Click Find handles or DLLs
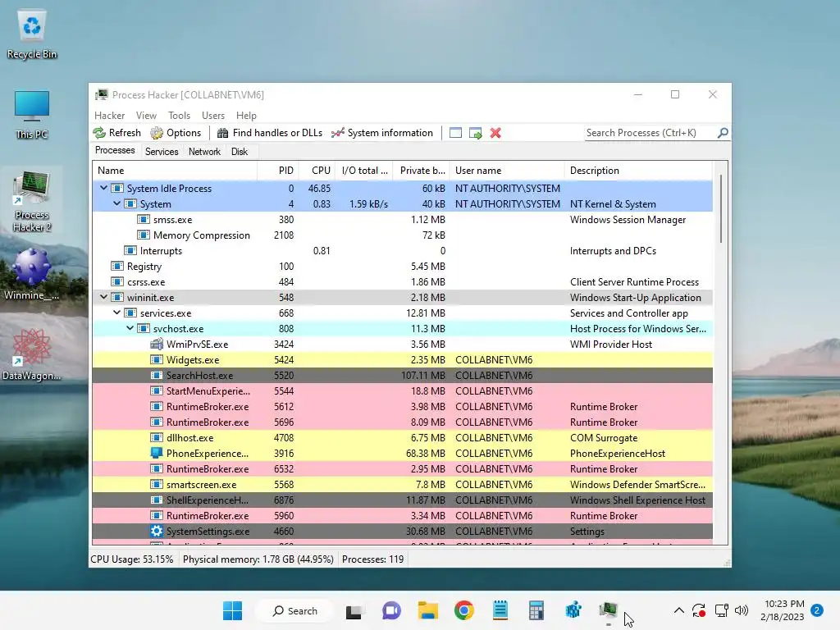This screenshot has width=840, height=630. point(270,133)
